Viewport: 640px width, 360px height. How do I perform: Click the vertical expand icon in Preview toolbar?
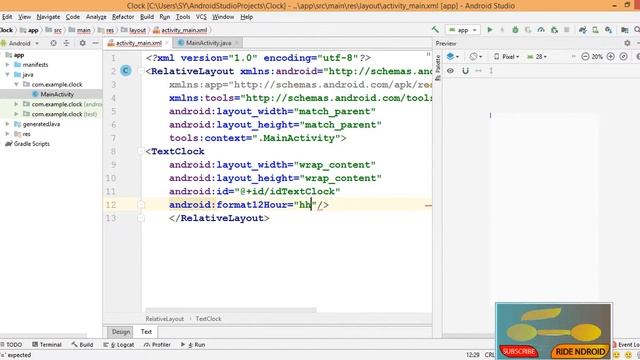click(491, 71)
